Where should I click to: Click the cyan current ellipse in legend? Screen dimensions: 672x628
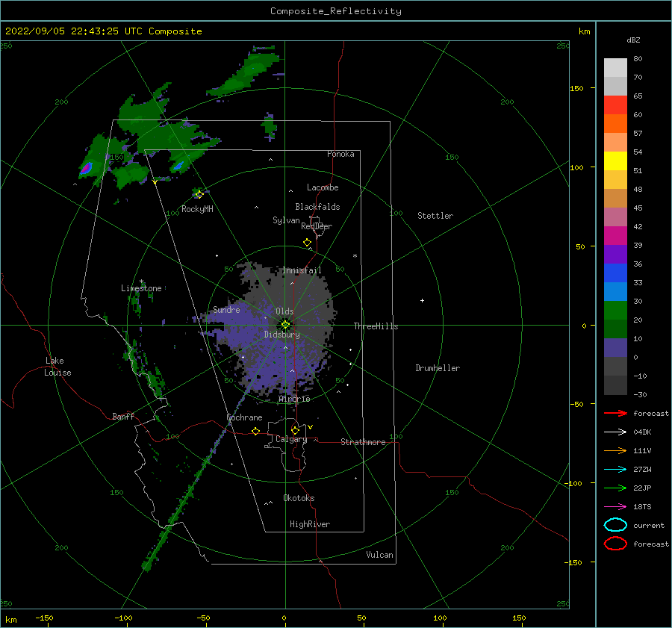coord(615,525)
